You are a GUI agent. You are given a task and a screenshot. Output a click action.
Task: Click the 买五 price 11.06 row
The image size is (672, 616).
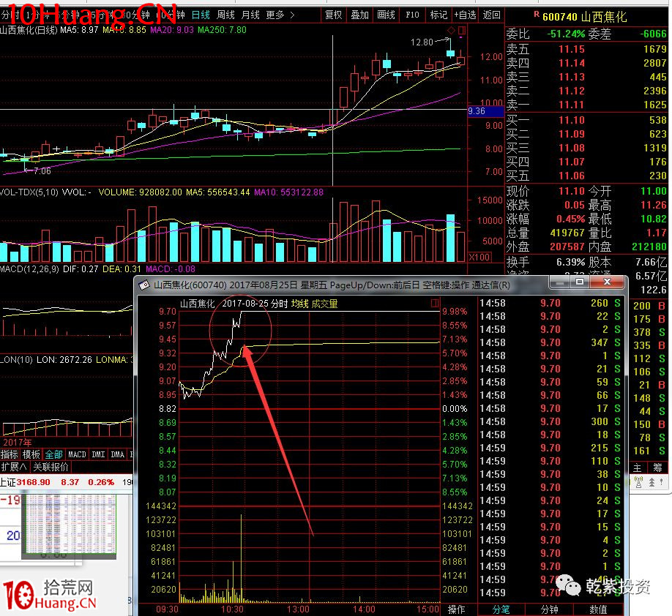pyautogui.click(x=586, y=176)
